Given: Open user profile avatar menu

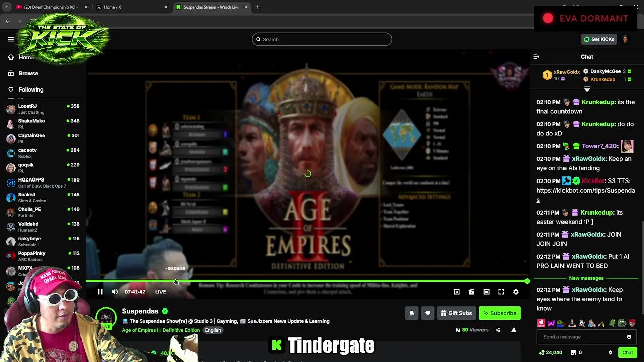Looking at the screenshot, I should pos(625,39).
